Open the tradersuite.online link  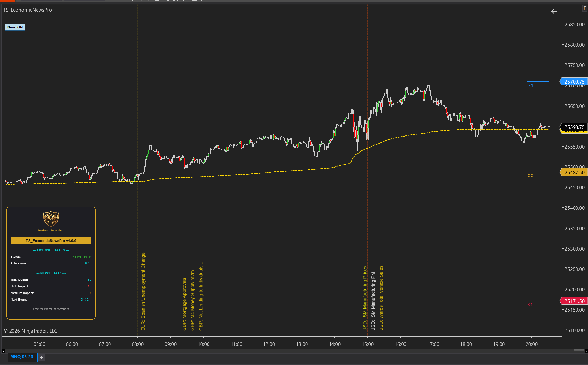click(x=51, y=231)
